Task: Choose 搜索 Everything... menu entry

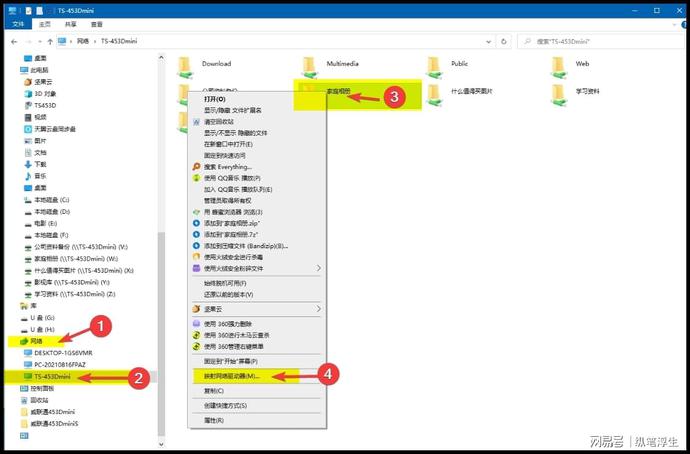Action: click(x=257, y=167)
